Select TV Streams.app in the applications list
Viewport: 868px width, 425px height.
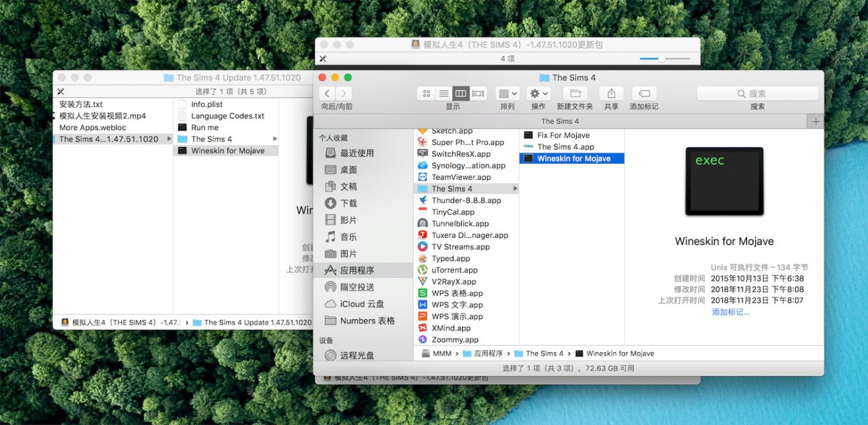[x=467, y=246]
